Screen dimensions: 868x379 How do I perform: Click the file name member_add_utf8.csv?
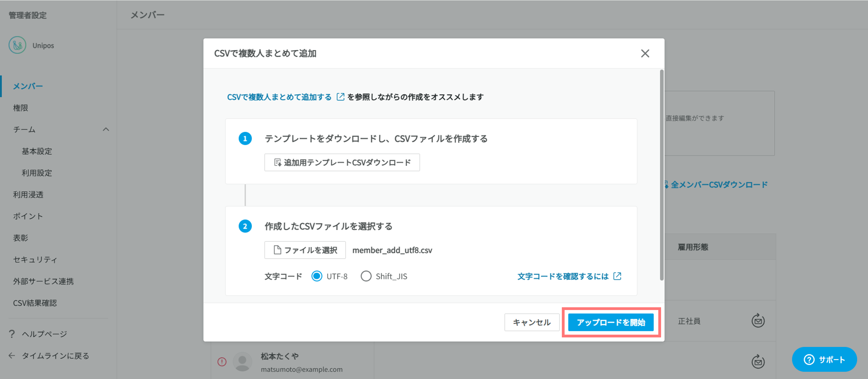(x=392, y=250)
